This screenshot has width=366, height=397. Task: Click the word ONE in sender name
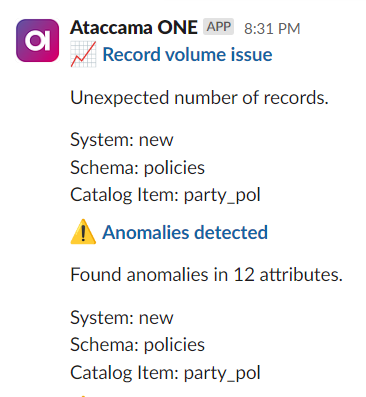pos(178,27)
